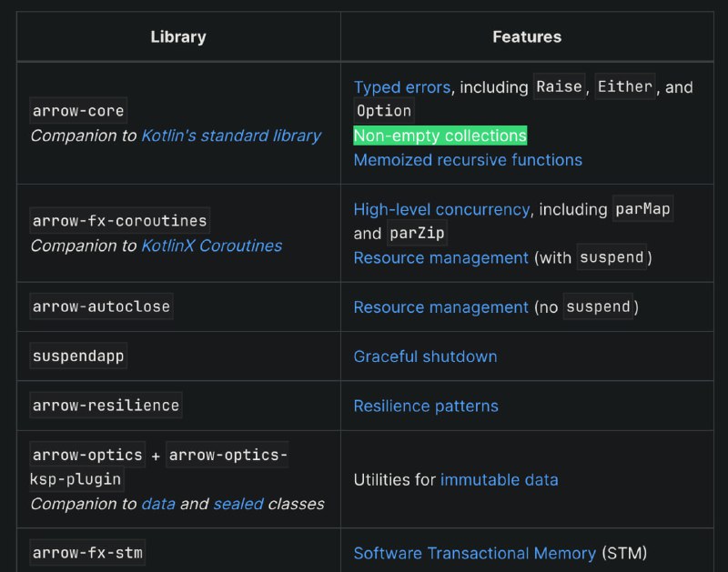Click the Library column header
The image size is (728, 572).
(x=178, y=36)
